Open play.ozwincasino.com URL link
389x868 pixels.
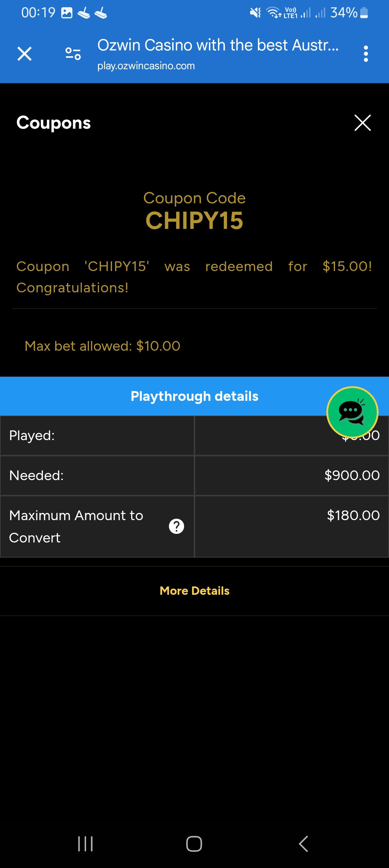tap(146, 66)
